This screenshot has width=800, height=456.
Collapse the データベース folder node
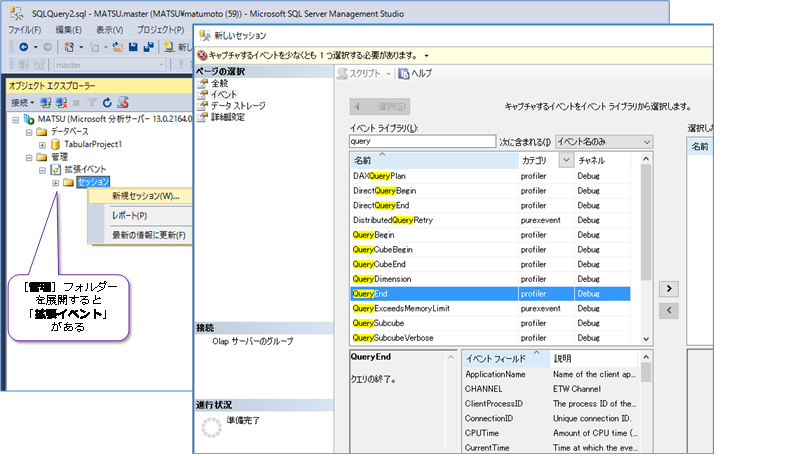click(x=29, y=132)
